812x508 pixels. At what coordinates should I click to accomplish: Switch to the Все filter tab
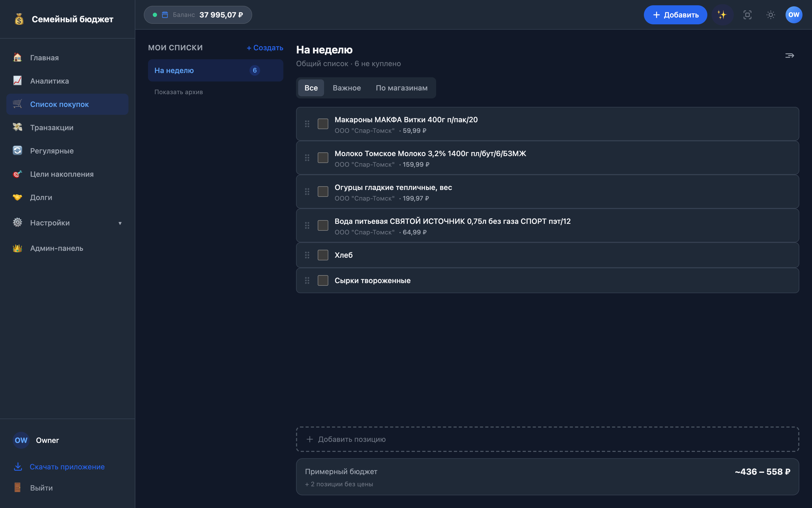[311, 88]
